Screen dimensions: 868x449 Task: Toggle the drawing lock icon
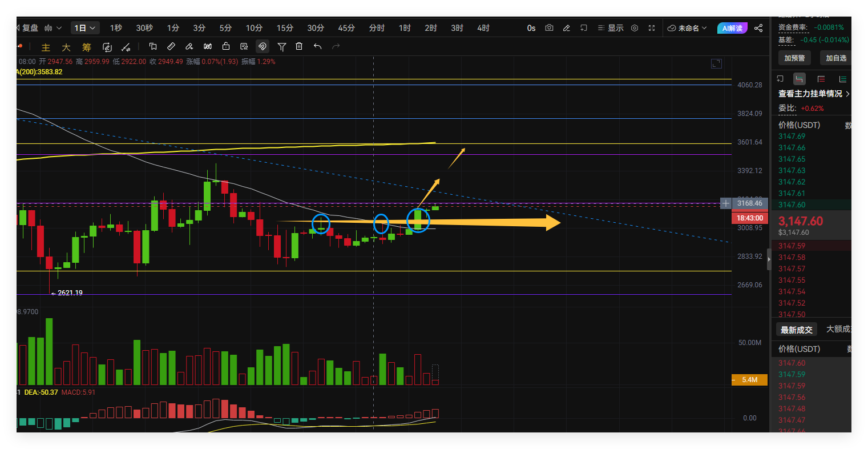[x=226, y=46]
